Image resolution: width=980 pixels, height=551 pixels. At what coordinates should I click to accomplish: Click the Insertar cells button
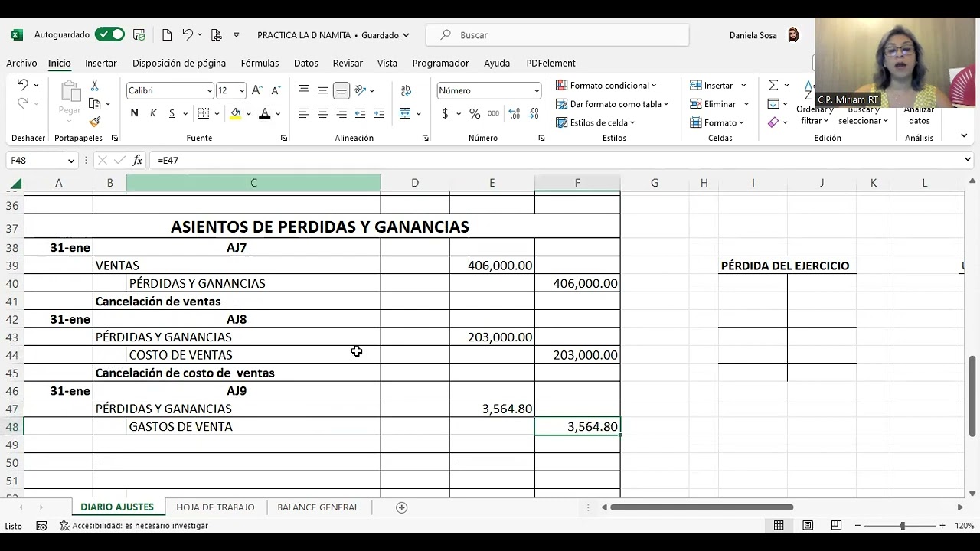[x=712, y=85]
